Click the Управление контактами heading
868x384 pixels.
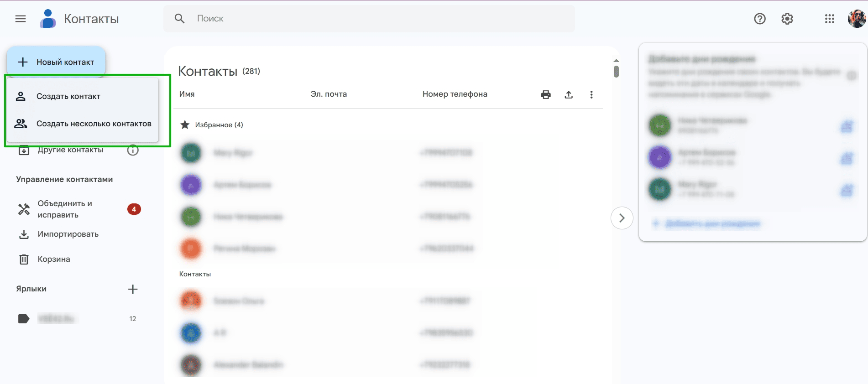click(64, 179)
